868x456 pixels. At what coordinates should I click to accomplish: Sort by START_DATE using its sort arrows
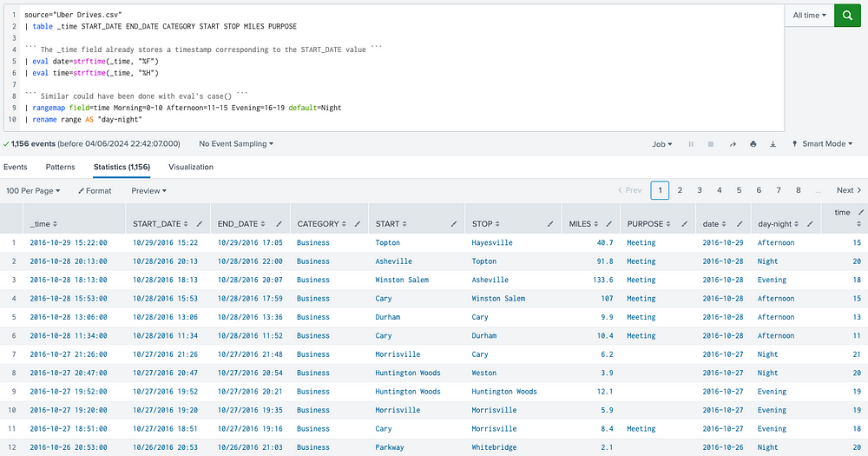186,224
